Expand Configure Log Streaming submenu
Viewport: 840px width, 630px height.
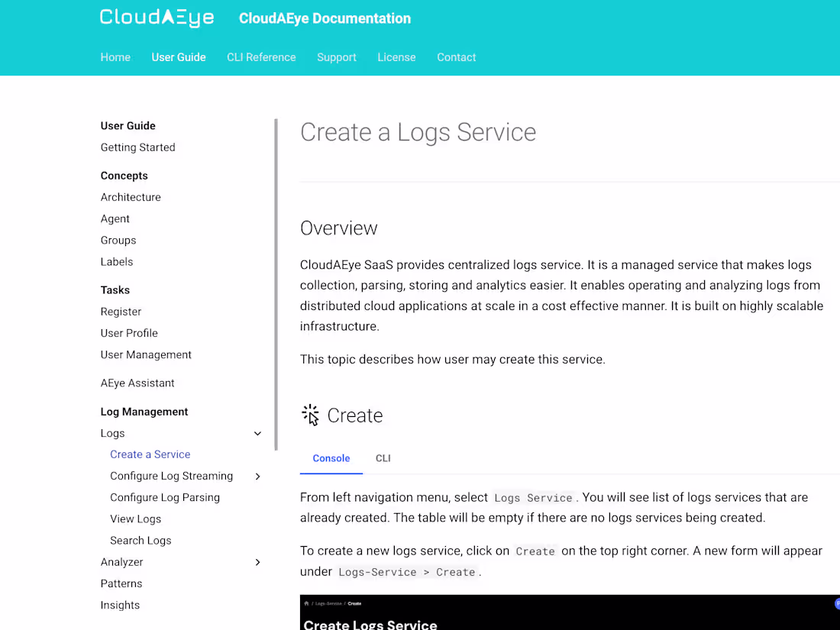[x=257, y=477]
